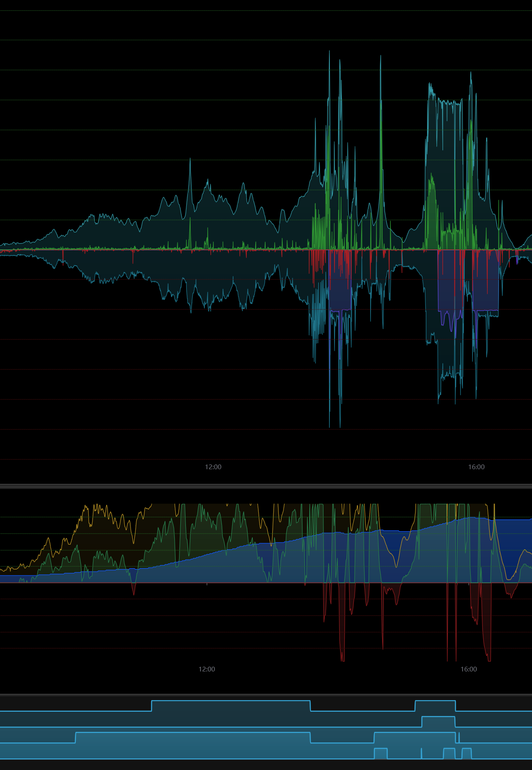This screenshot has width=532, height=770.
Task: Click the 12:00 label on the top chart axis
Action: [x=213, y=467]
